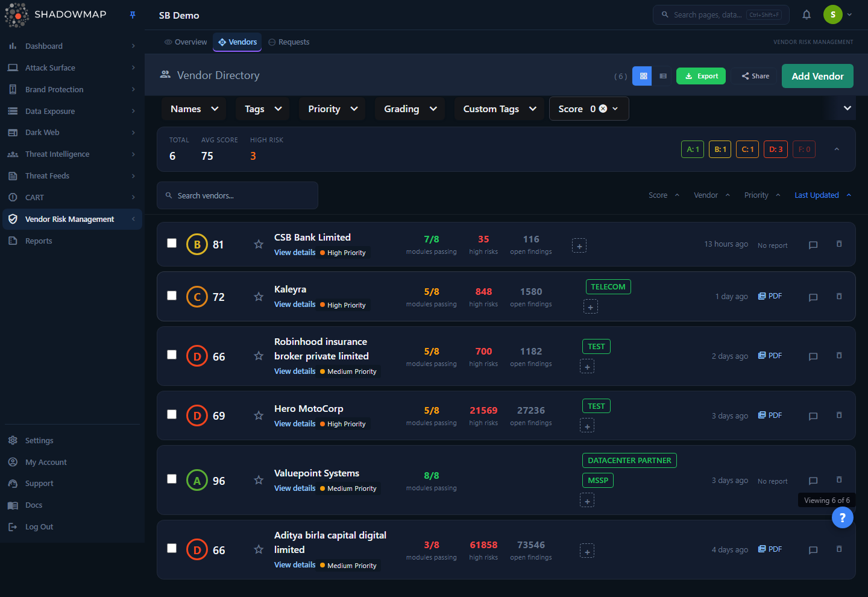Select the Kaleyra checkbox

(x=172, y=295)
